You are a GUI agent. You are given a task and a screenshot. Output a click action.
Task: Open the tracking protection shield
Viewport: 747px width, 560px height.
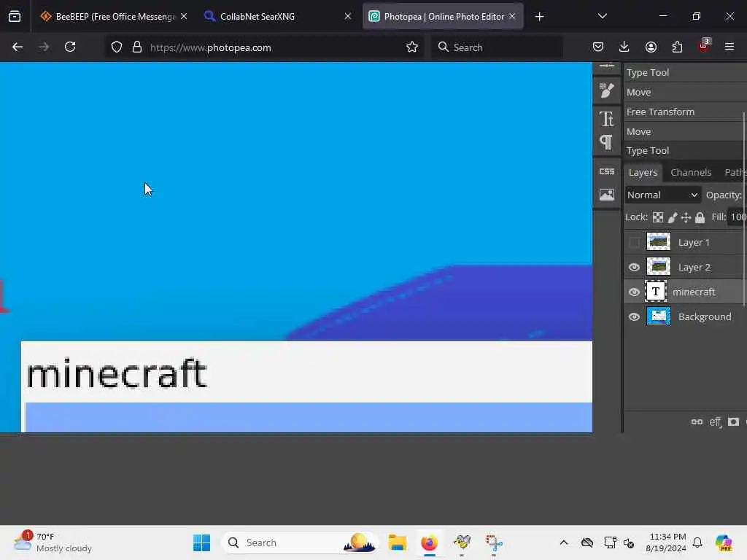(117, 47)
